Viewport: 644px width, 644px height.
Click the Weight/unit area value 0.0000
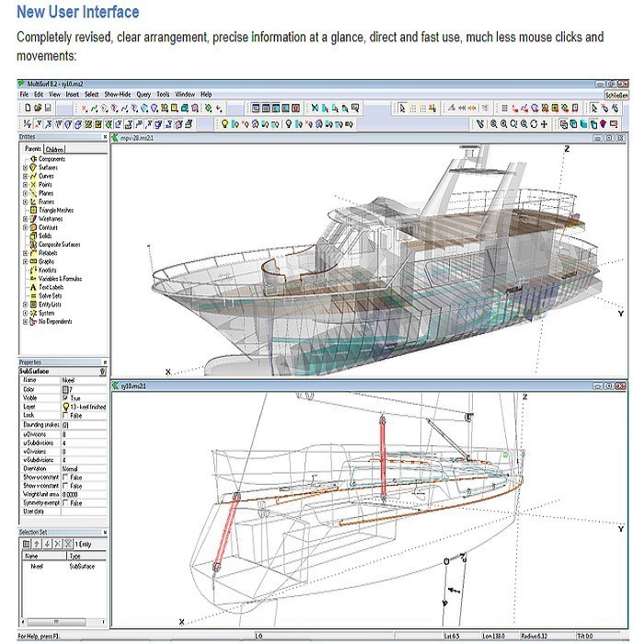(x=84, y=495)
